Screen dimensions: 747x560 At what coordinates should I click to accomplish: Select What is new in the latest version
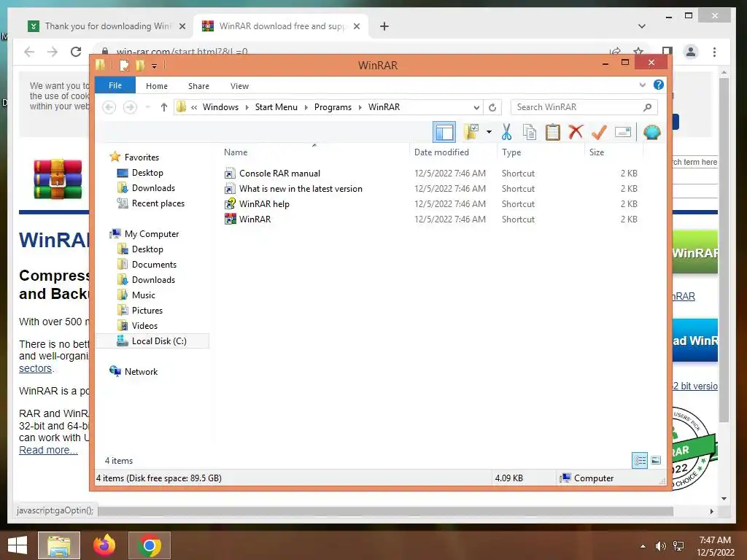point(301,189)
